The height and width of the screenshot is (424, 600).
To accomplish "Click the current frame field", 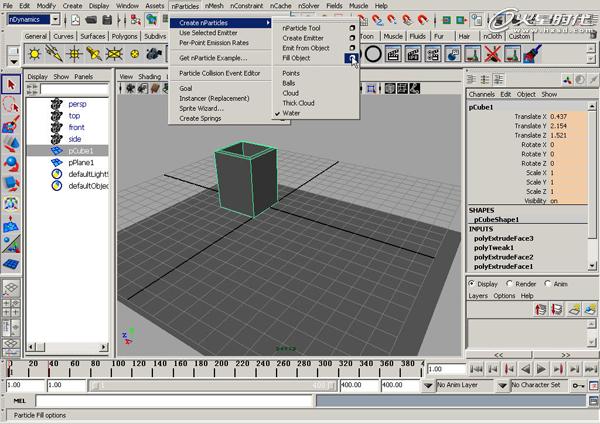I will [x=446, y=369].
